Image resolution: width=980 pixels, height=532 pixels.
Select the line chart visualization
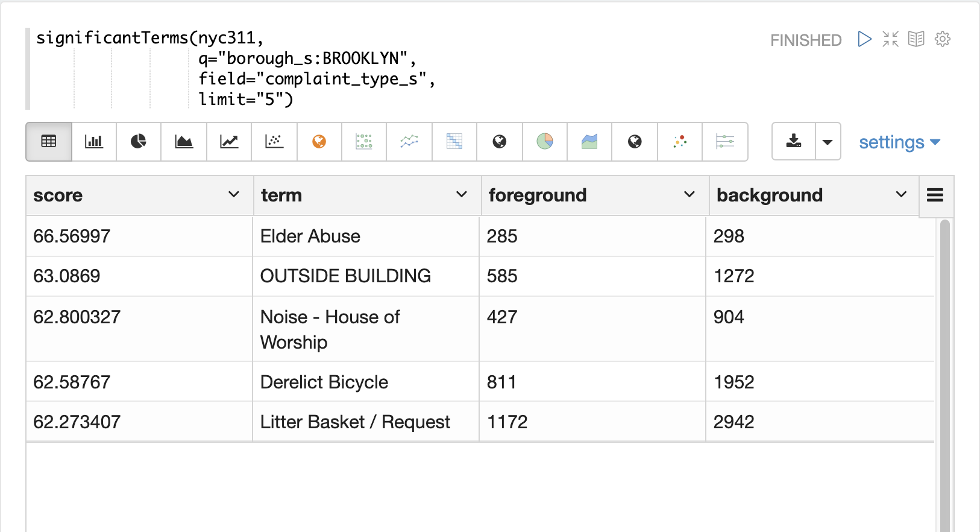(x=229, y=142)
